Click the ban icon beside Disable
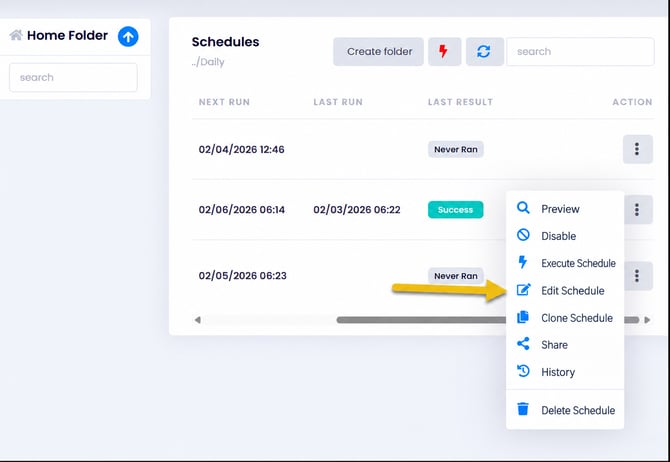 pyautogui.click(x=523, y=235)
